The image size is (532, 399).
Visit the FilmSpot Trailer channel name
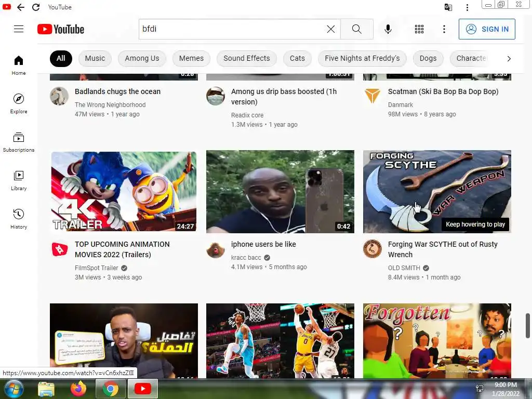click(96, 268)
